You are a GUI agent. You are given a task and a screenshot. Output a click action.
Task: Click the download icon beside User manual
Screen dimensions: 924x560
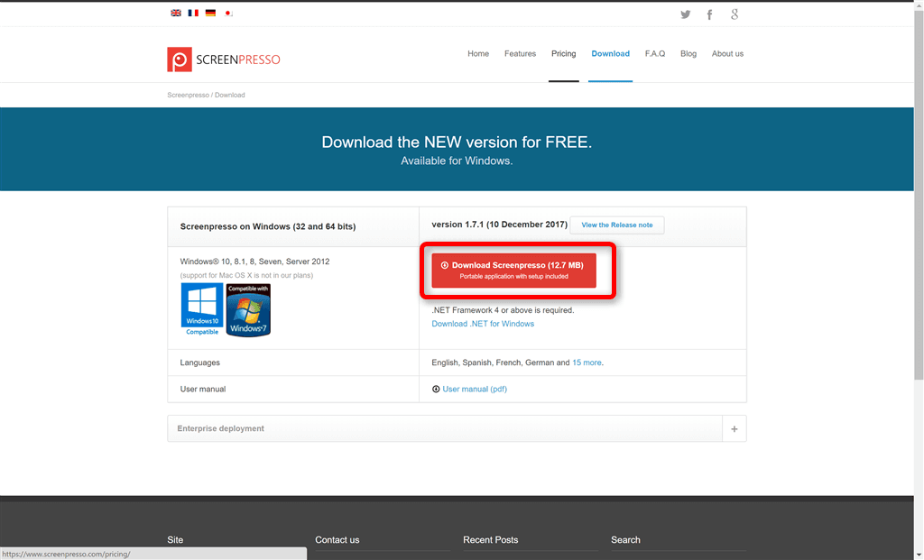436,390
